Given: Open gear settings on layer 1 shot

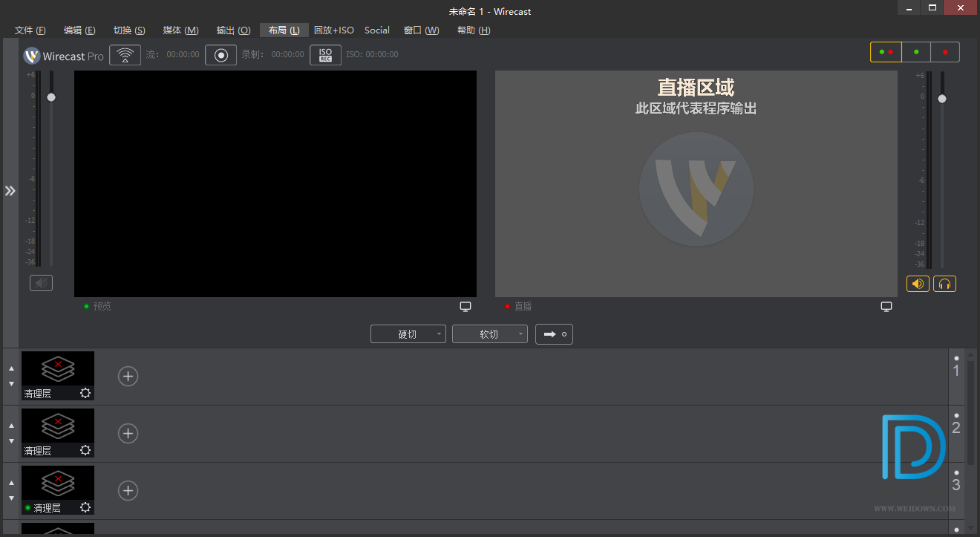Looking at the screenshot, I should [85, 393].
